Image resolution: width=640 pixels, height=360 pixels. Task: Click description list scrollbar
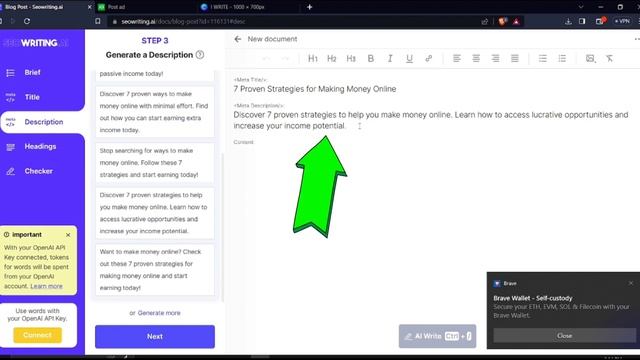pyautogui.click(x=222, y=227)
